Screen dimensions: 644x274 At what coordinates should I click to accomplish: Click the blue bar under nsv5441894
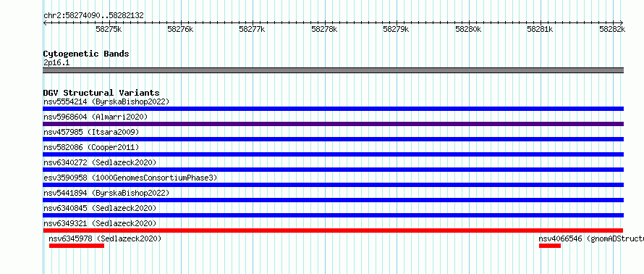point(333,200)
